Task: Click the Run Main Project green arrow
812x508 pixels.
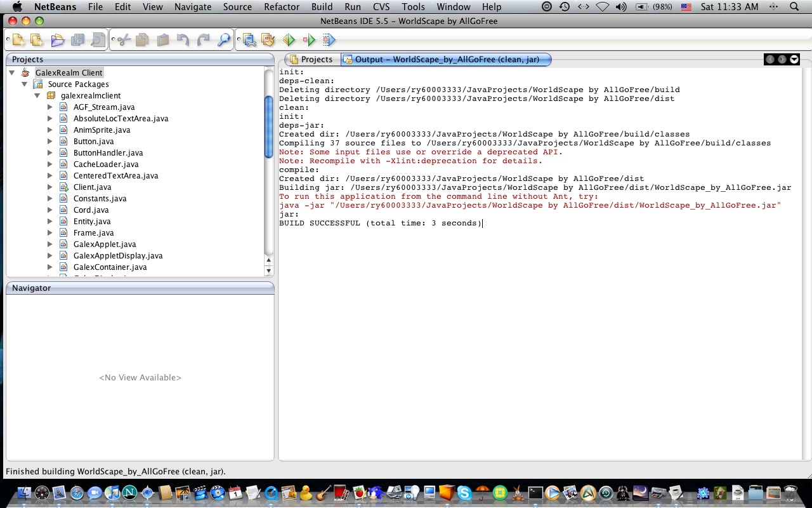Action: [289, 41]
